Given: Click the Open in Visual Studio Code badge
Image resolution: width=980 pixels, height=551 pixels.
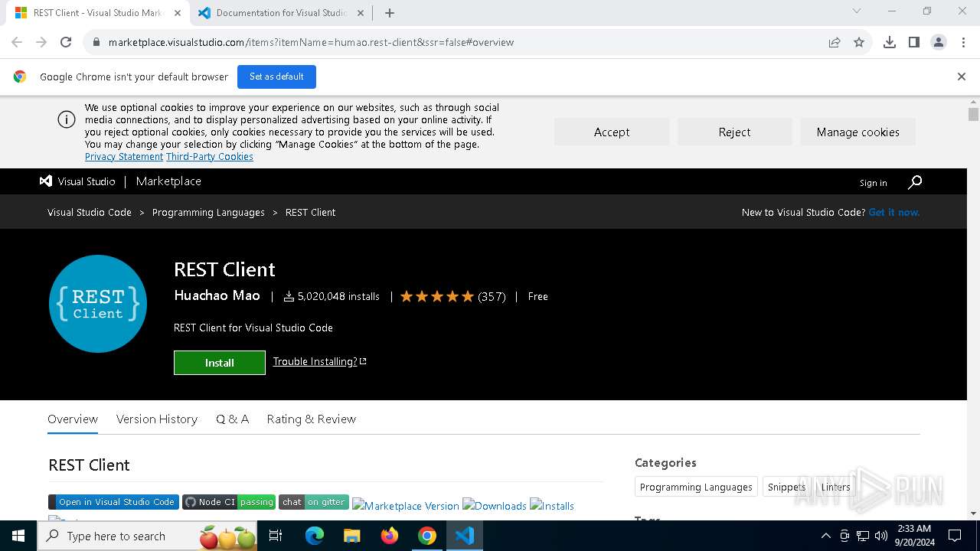Looking at the screenshot, I should point(113,502).
